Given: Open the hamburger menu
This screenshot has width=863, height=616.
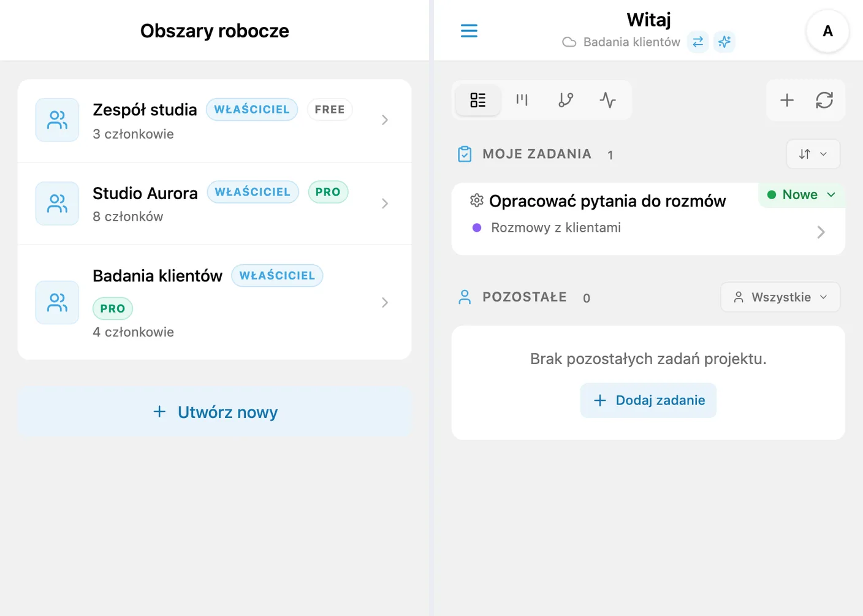Looking at the screenshot, I should (469, 31).
